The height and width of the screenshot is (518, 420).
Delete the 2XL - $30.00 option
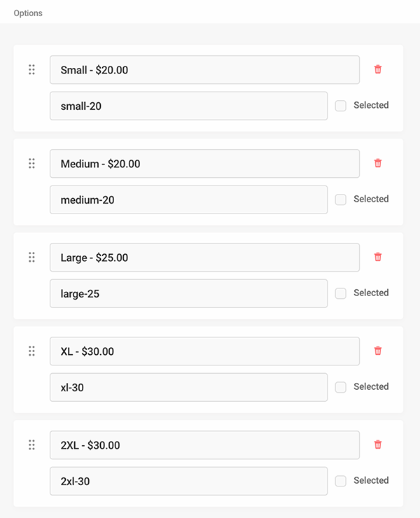tap(378, 444)
